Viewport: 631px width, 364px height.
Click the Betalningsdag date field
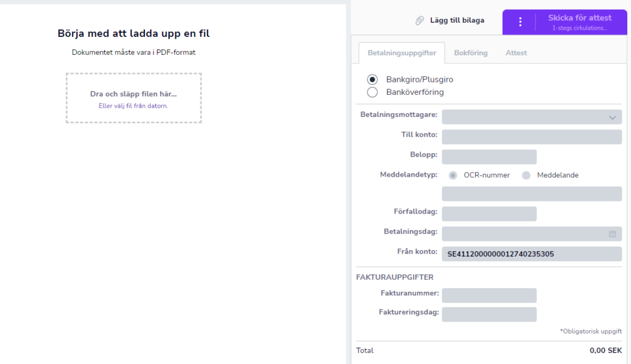click(532, 234)
